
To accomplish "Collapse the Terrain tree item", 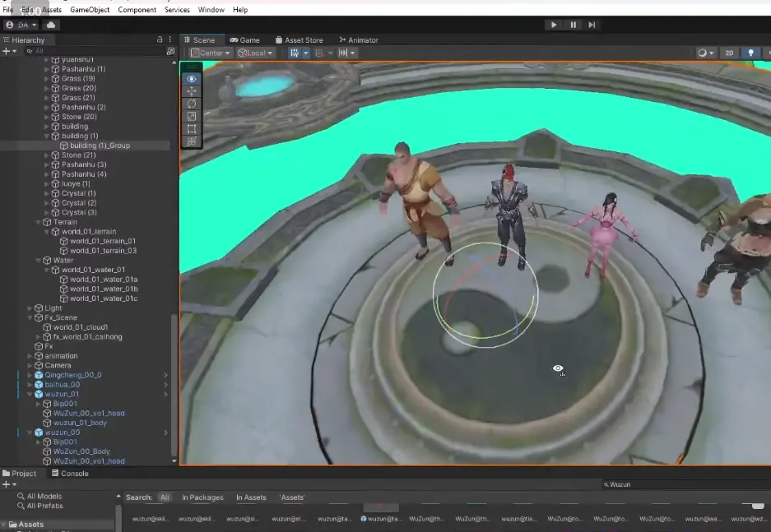I will [x=39, y=222].
